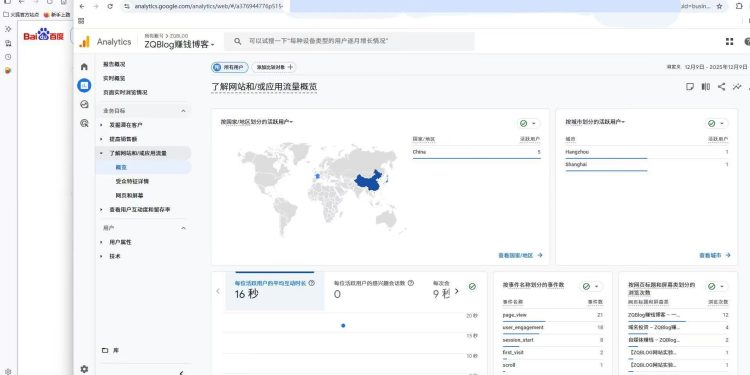Viewport: 750px width, 375px height.
Task: Open 实时概览 in the sidebar
Action: 114,78
